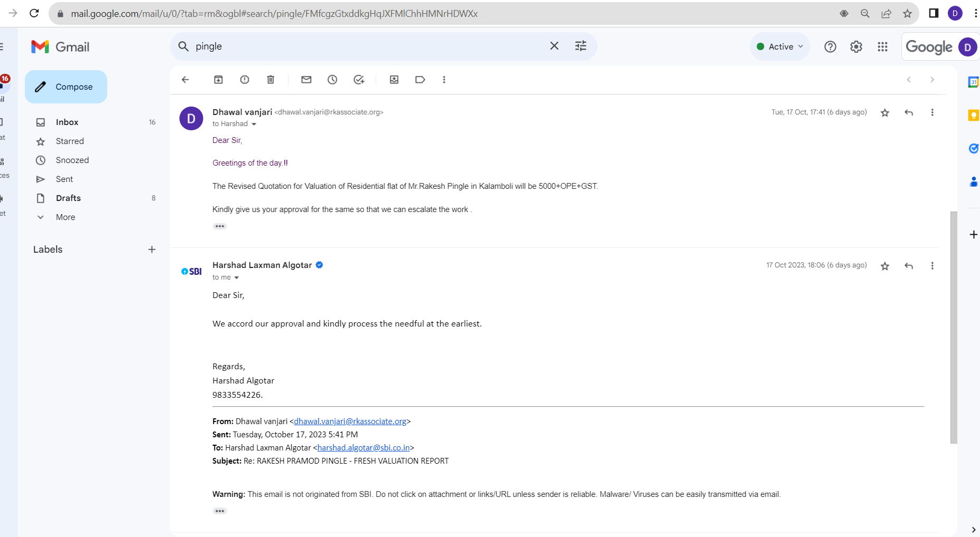The image size is (980, 537).
Task: Get add-ons plus in side panel
Action: [x=974, y=234]
